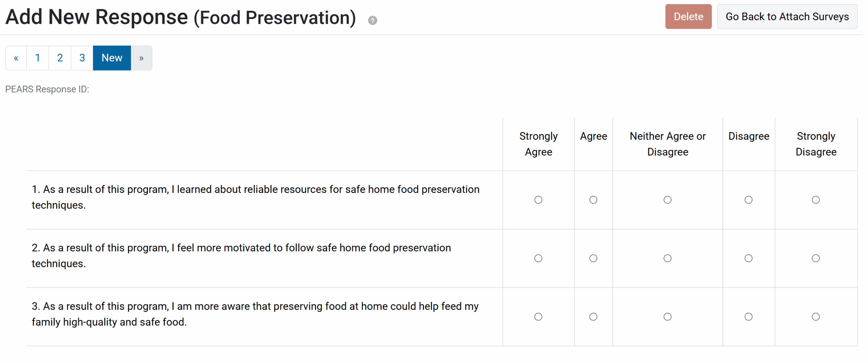Go Back to Attach Surveys
The width and height of the screenshot is (868, 363).
click(787, 17)
